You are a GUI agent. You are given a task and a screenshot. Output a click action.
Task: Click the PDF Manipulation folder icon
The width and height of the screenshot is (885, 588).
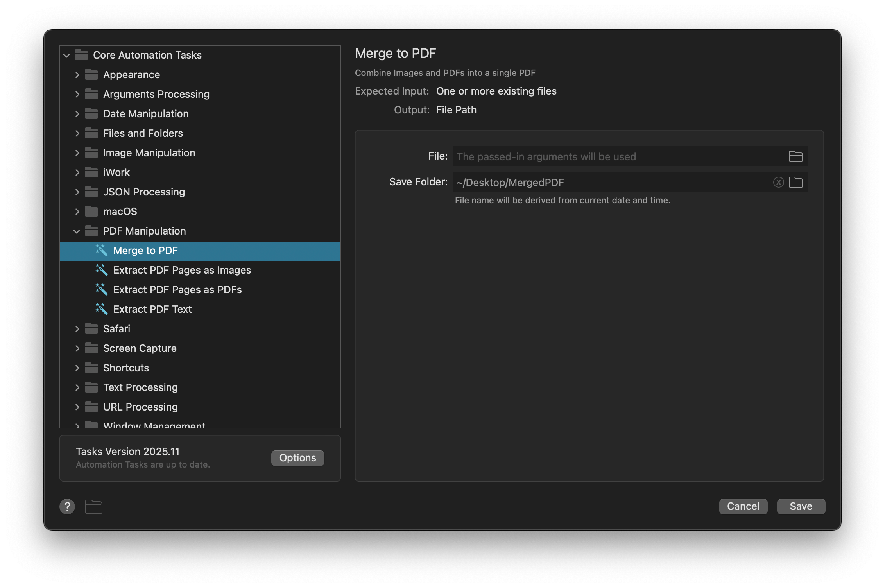point(91,231)
